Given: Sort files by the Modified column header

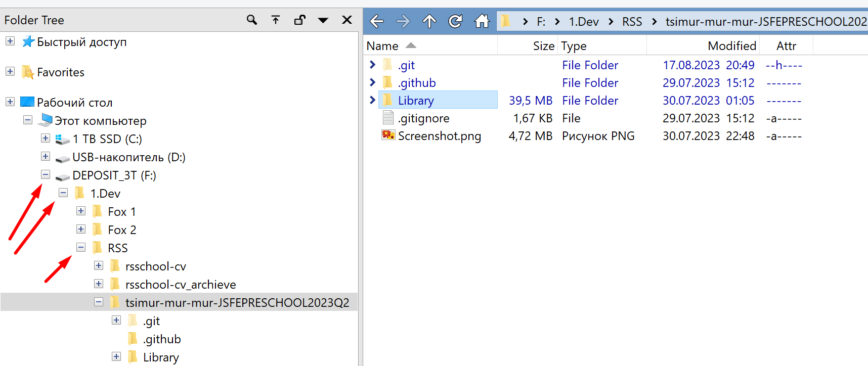Looking at the screenshot, I should [731, 46].
